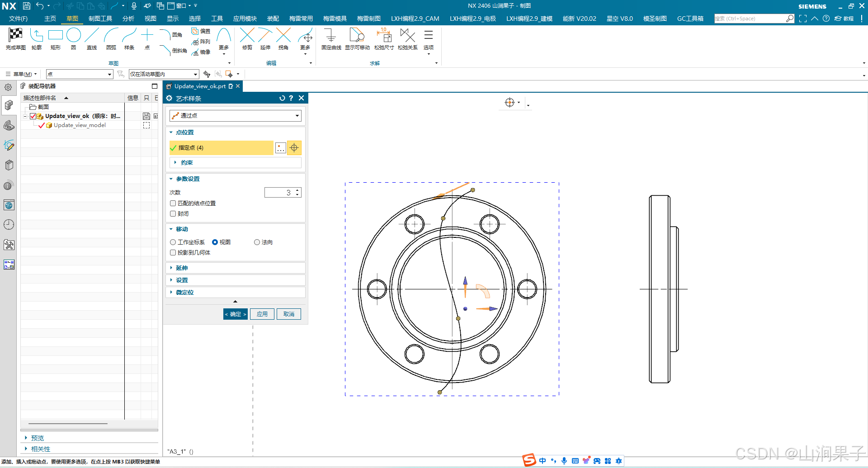Toggle the Update_view_model red checkmark
This screenshot has width=868, height=468.
(42, 125)
